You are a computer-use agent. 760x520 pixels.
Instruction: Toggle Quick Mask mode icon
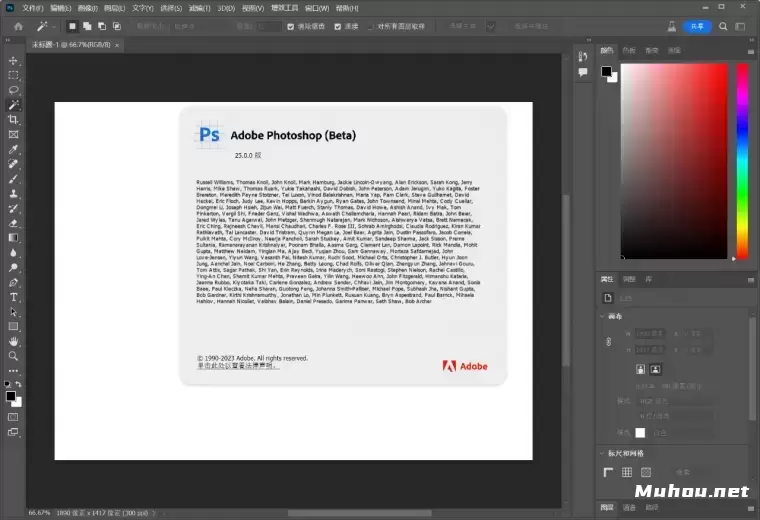[13, 417]
